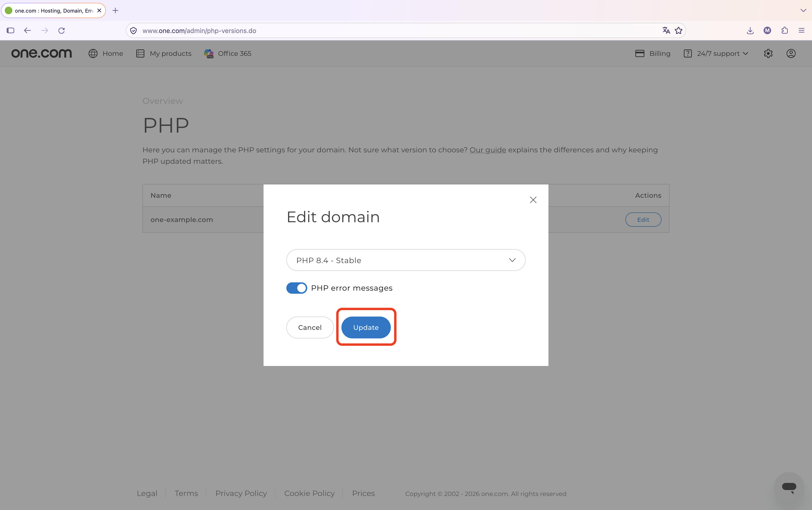Viewport: 812px width, 510px height.
Task: Click the Actions column header
Action: point(648,195)
